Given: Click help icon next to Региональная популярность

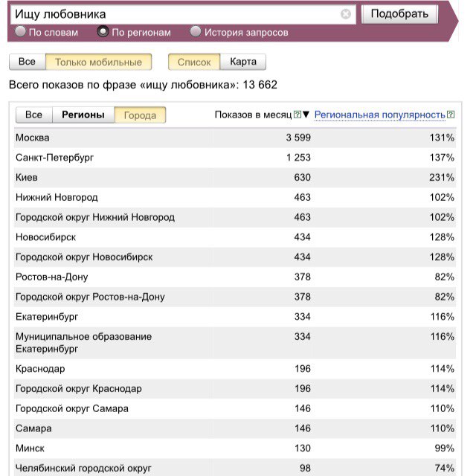Looking at the screenshot, I should pyautogui.click(x=451, y=115).
